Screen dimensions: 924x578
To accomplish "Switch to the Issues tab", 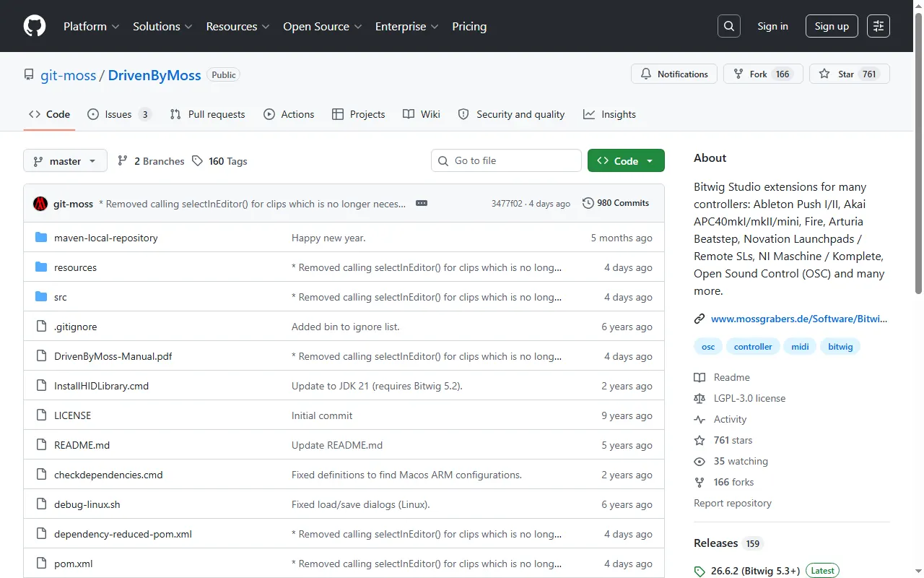I will (119, 114).
